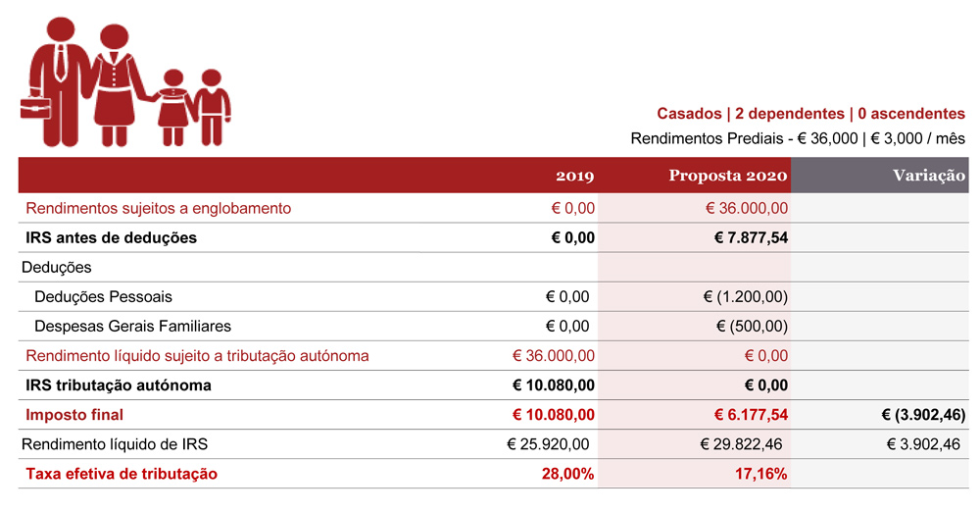Select the 17,16% effective tax rate
The height and width of the screenshot is (513, 980).
(760, 474)
